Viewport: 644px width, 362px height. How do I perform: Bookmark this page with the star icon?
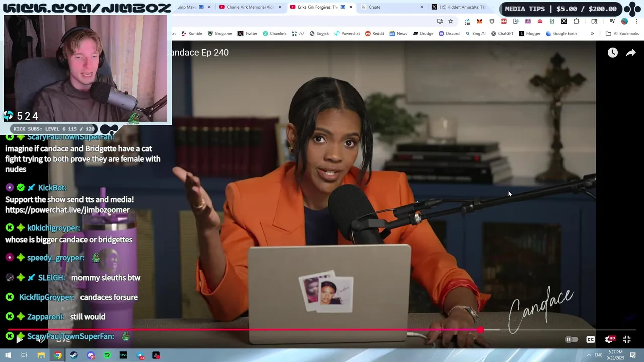(x=451, y=21)
